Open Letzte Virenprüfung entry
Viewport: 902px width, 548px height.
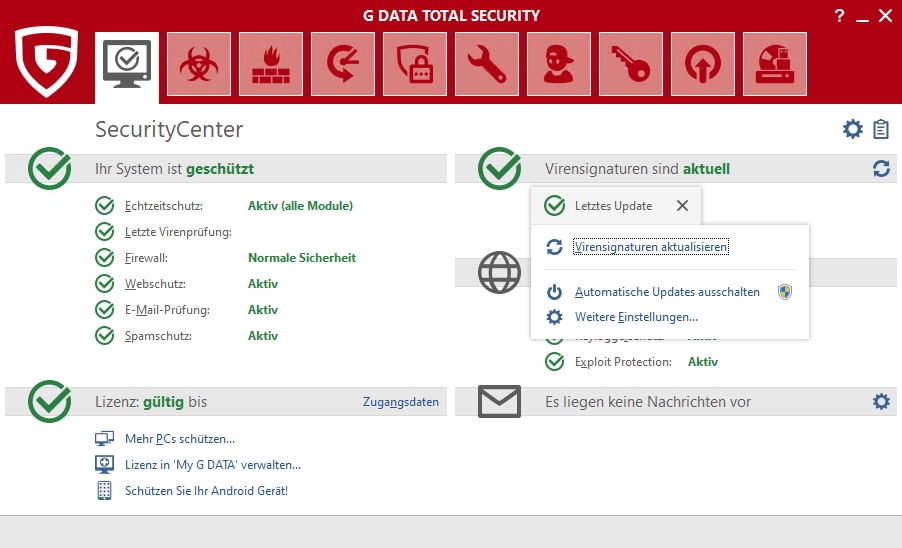(178, 232)
